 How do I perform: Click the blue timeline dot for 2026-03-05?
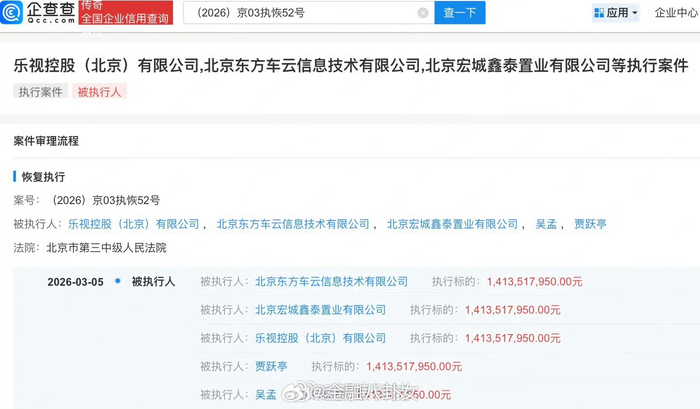[x=118, y=281]
